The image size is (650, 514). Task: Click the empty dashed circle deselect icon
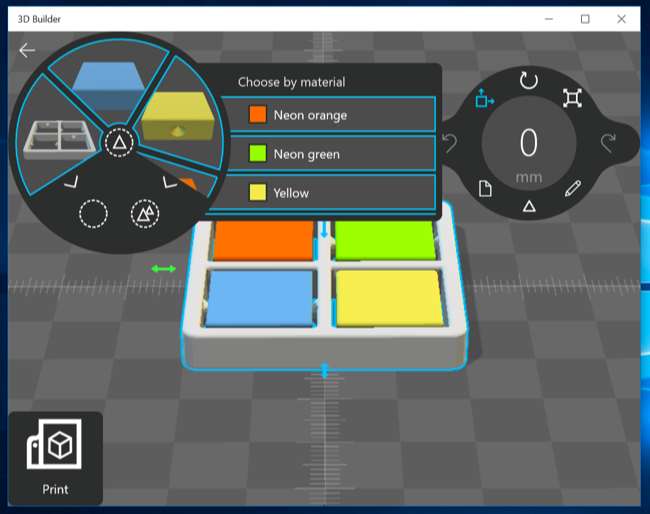click(93, 213)
